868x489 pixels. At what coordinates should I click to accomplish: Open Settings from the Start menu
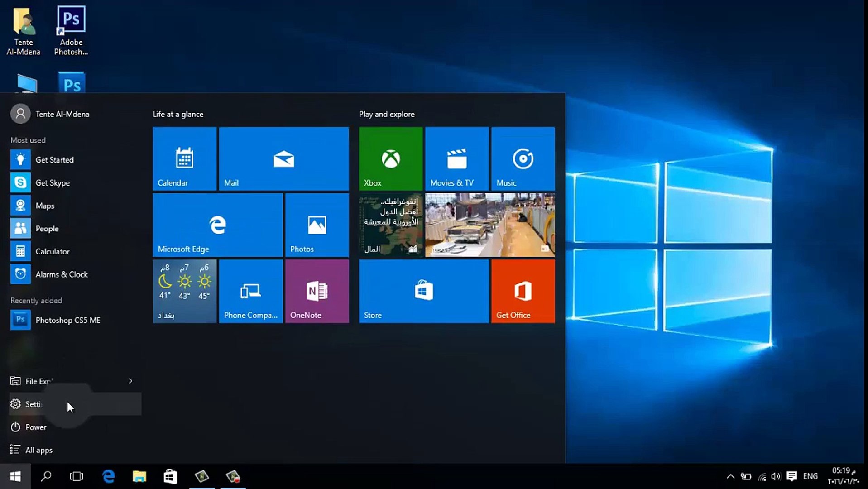coord(75,404)
